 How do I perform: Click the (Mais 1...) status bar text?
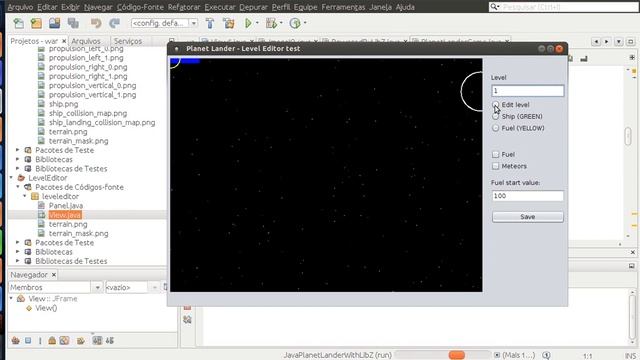518,355
